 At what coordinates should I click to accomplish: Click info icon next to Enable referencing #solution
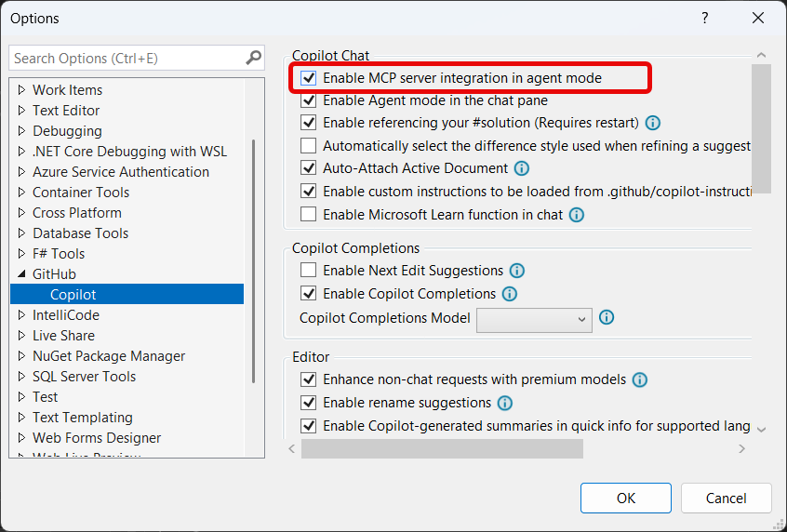pos(653,123)
